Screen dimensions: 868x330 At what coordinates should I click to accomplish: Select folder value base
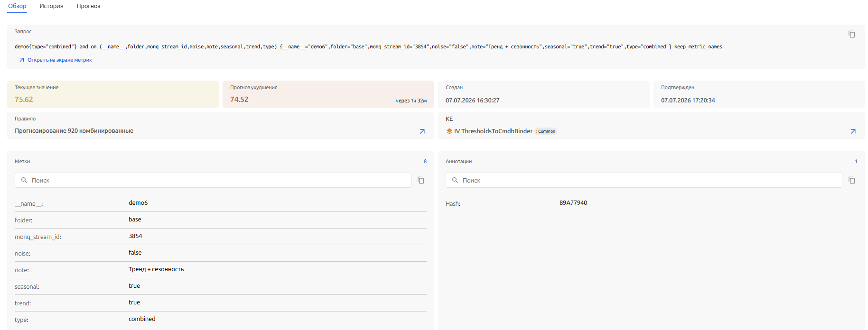pos(135,220)
